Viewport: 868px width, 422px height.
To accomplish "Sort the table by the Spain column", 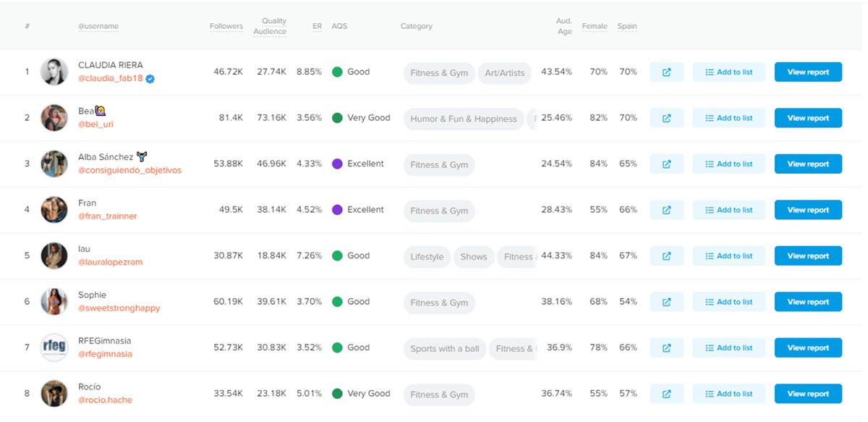I will [x=626, y=25].
